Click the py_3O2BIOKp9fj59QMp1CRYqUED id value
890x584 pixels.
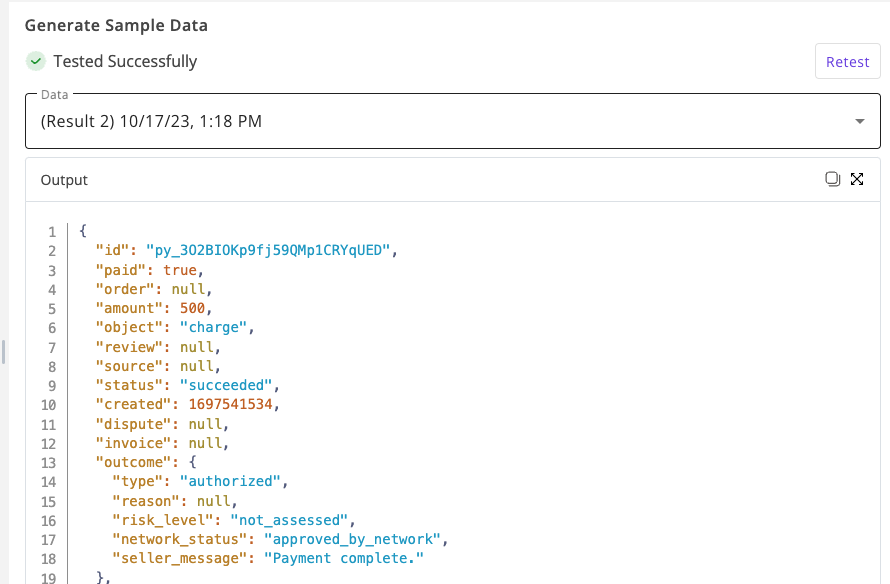(x=268, y=250)
